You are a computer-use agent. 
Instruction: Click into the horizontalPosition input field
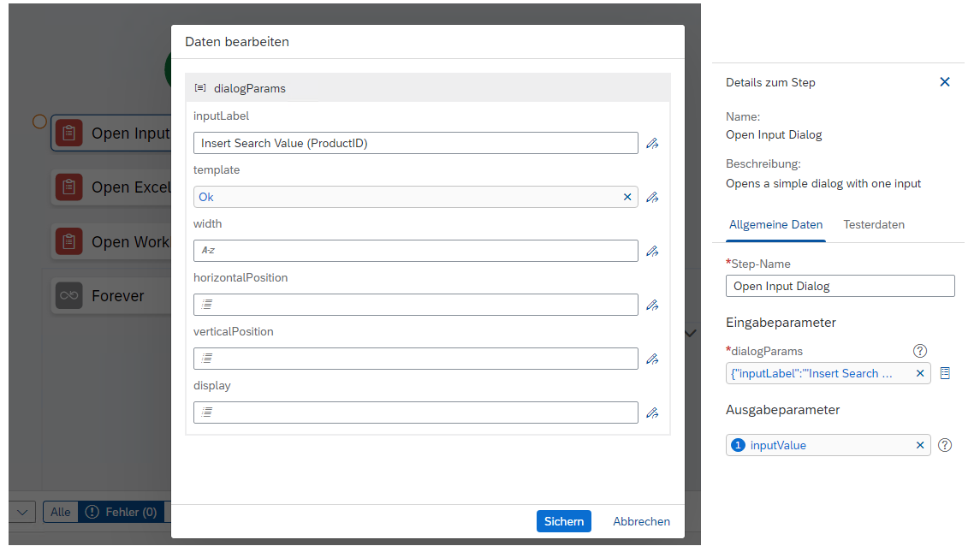(x=416, y=305)
